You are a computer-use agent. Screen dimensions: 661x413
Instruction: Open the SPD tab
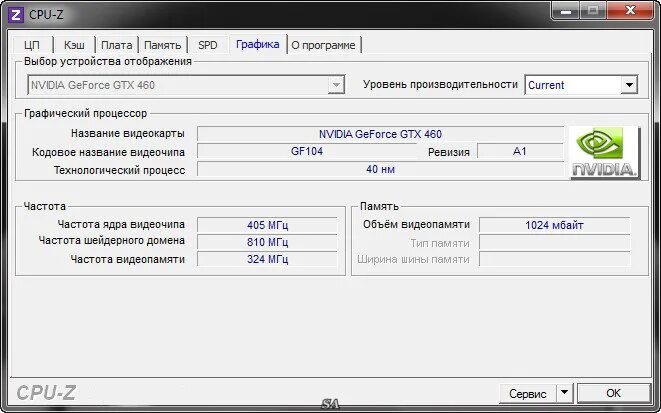pyautogui.click(x=208, y=45)
